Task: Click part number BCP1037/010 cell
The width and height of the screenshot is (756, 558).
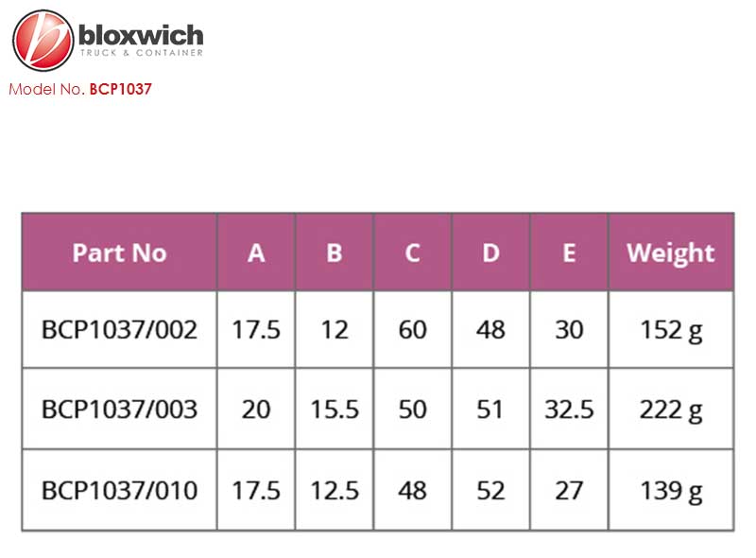Action: (x=120, y=491)
